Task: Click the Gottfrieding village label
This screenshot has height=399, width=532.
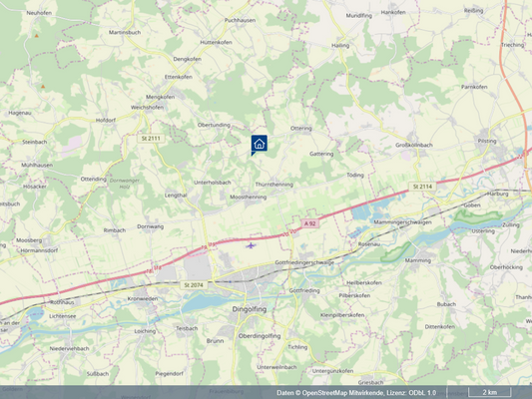Action: click(304, 290)
